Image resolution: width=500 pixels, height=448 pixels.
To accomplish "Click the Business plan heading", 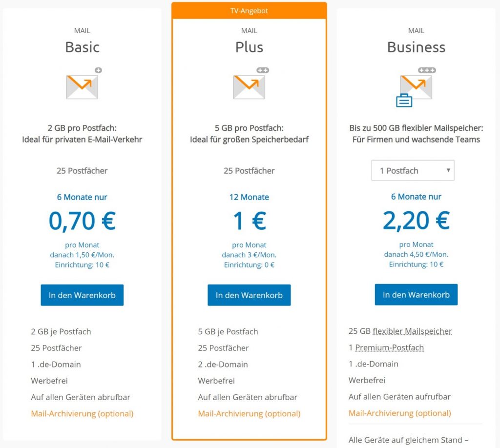I will click(x=416, y=47).
